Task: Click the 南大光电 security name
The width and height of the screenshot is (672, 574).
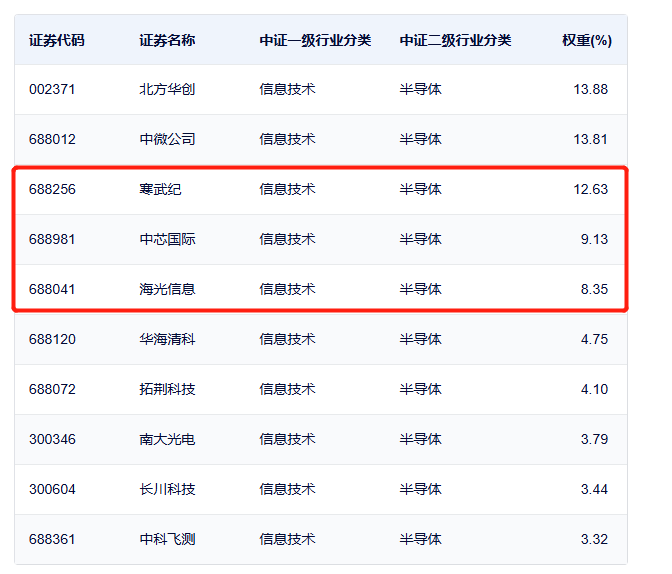Action: pyautogui.click(x=167, y=439)
